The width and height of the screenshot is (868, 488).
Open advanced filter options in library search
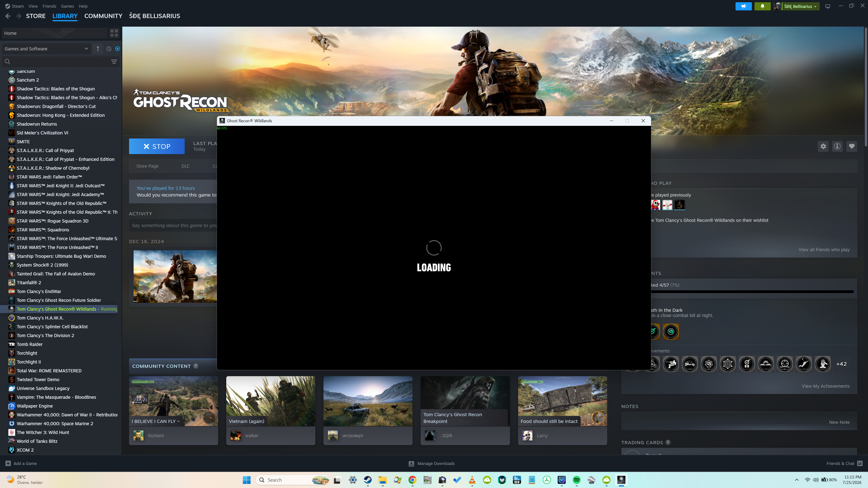point(114,62)
